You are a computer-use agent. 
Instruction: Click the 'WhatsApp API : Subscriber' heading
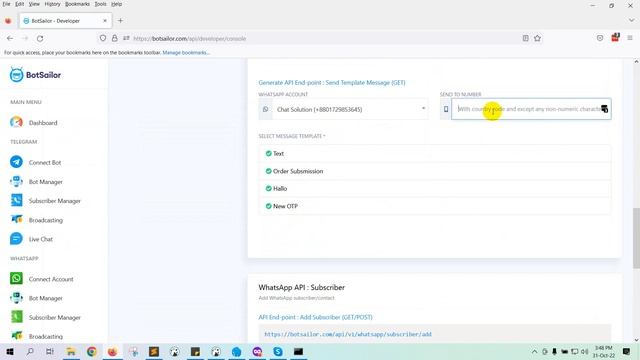(x=301, y=287)
